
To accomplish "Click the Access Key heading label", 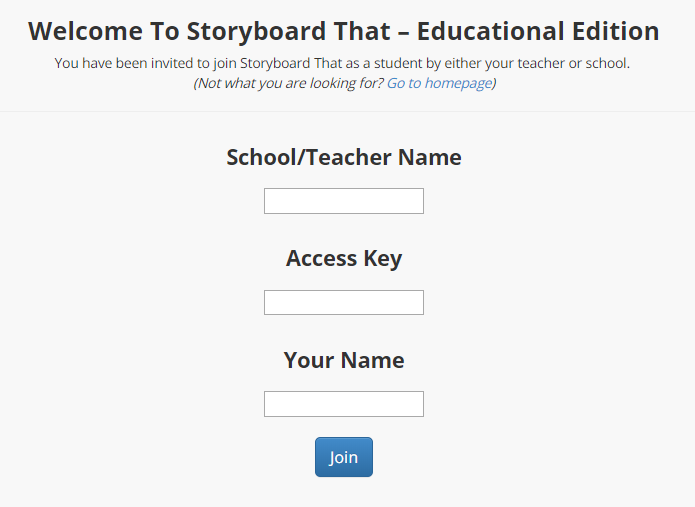I will click(x=344, y=258).
